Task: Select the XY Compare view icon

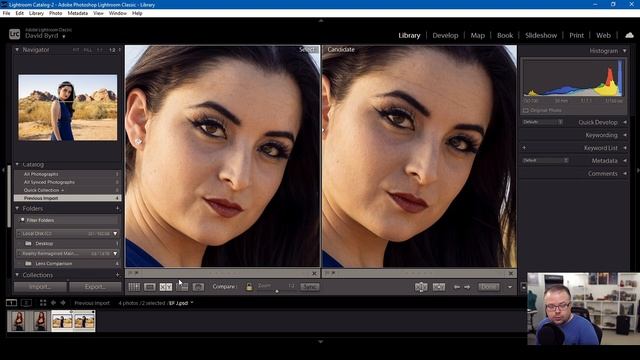Action: pyautogui.click(x=166, y=287)
